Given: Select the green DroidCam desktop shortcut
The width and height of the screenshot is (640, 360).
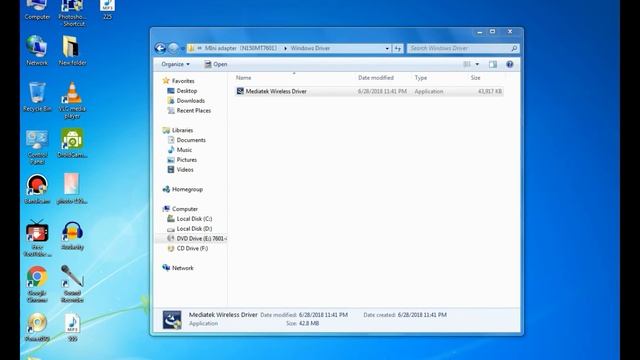Looking at the screenshot, I should [72, 143].
